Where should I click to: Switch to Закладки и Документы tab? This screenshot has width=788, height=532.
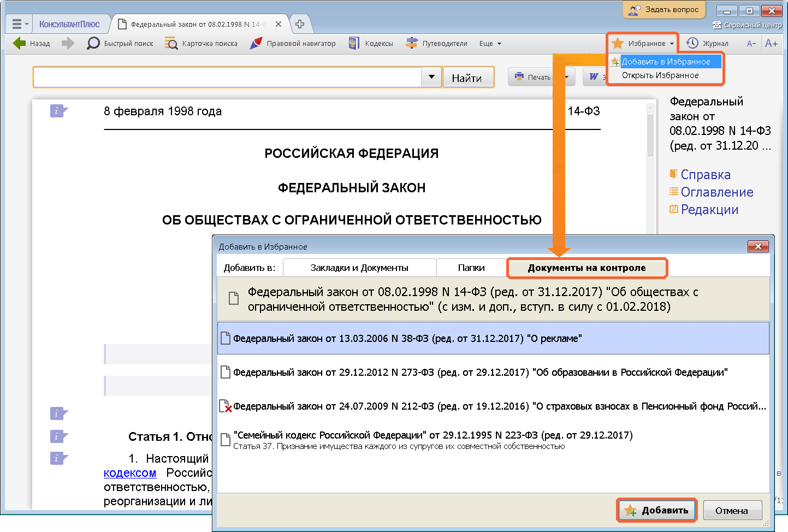pyautogui.click(x=359, y=268)
